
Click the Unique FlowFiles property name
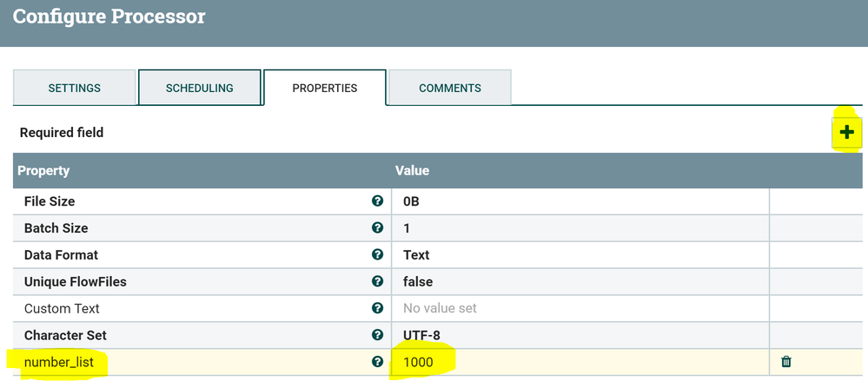(76, 281)
